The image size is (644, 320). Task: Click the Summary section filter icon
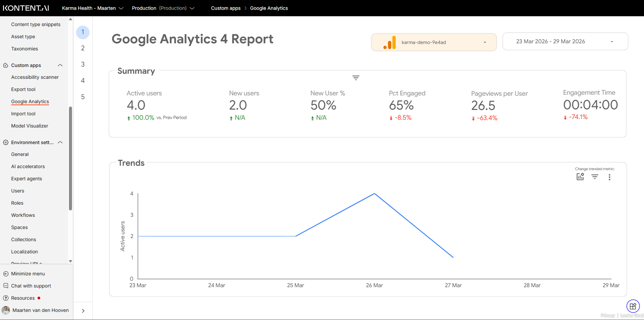click(x=356, y=78)
